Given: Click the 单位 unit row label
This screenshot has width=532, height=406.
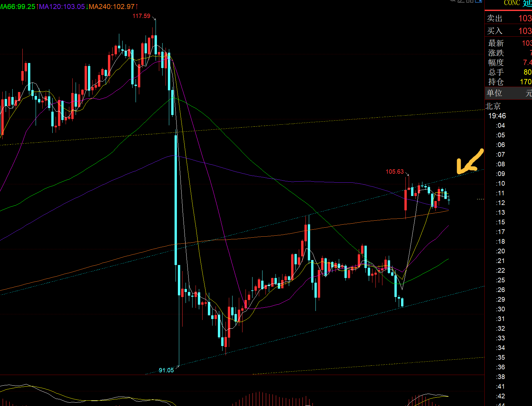Looking at the screenshot, I should point(494,93).
